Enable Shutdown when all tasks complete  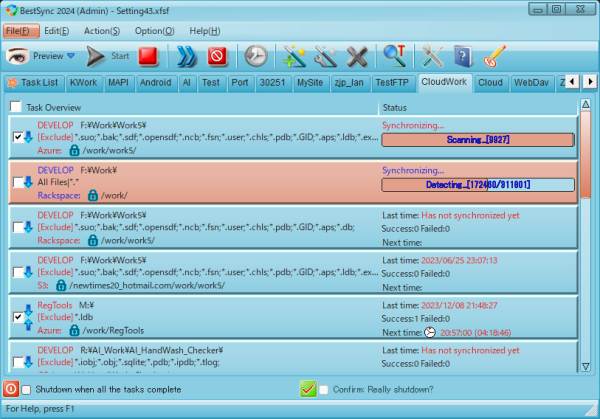coord(26,390)
